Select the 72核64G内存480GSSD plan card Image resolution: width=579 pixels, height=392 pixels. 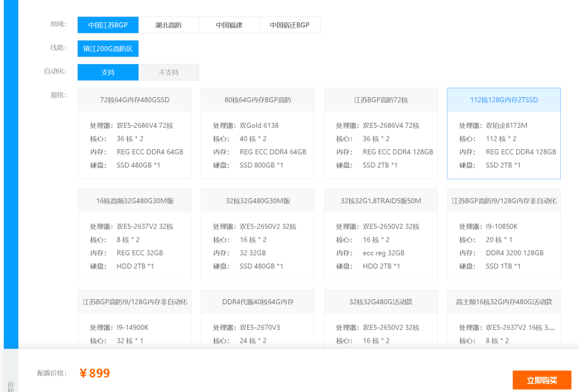135,133
